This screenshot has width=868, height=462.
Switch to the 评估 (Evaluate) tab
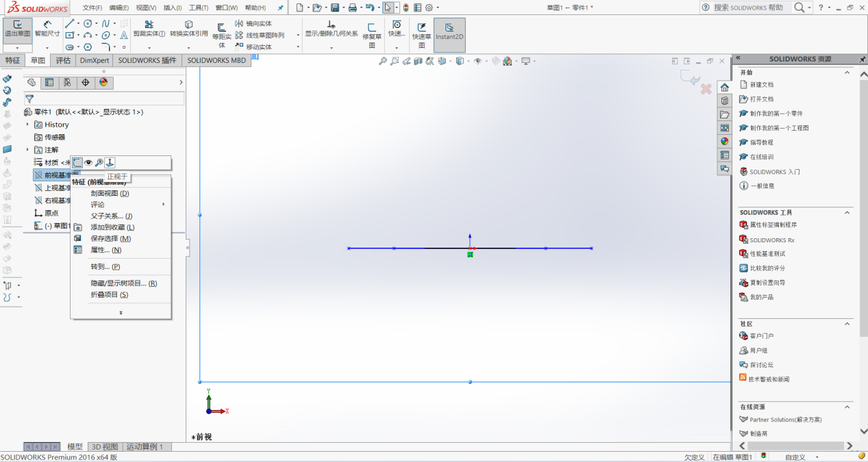click(x=63, y=60)
